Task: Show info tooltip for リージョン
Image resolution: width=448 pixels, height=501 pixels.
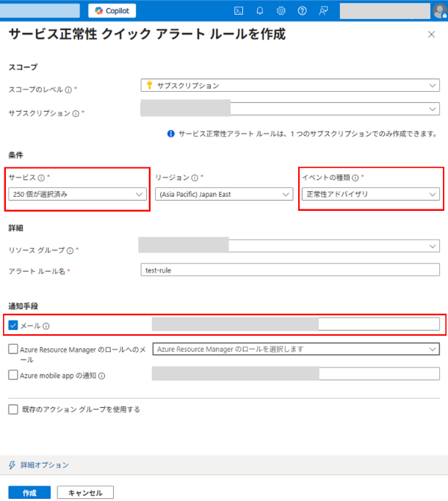Action: [195, 178]
